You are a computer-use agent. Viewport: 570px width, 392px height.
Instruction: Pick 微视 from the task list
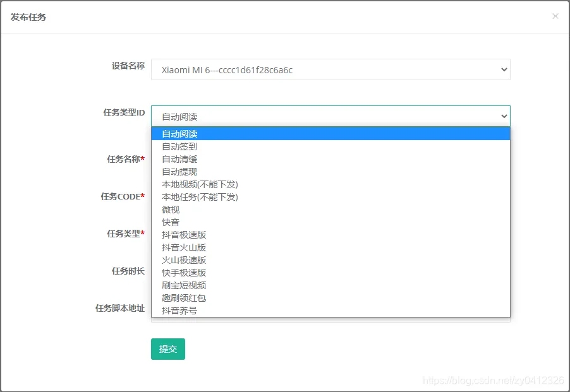(x=330, y=210)
